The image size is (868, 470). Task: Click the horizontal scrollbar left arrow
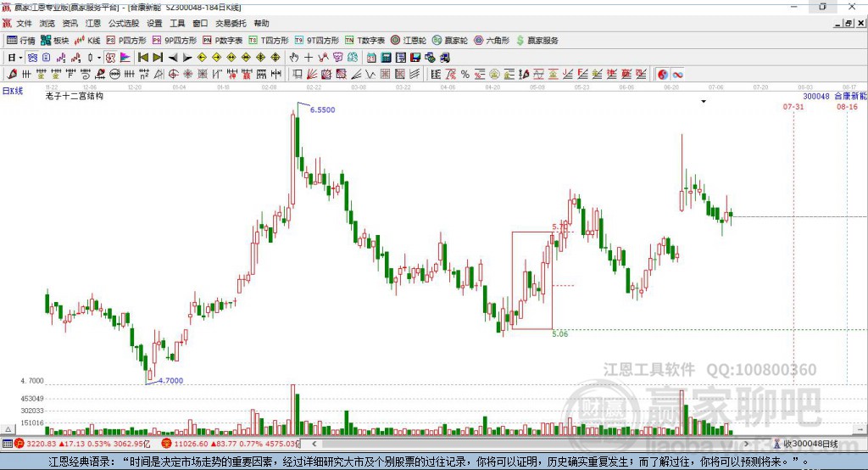point(314,444)
